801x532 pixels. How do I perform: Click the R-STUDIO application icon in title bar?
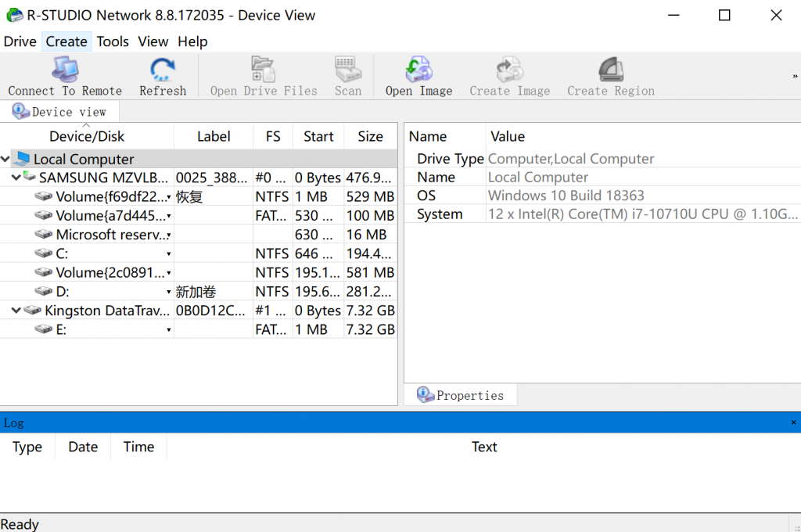click(14, 15)
